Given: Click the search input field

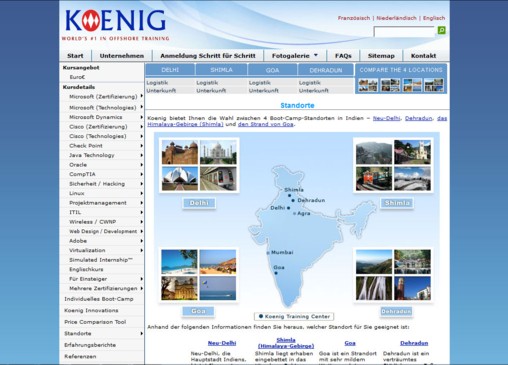Looking at the screenshot, I should point(405,32).
